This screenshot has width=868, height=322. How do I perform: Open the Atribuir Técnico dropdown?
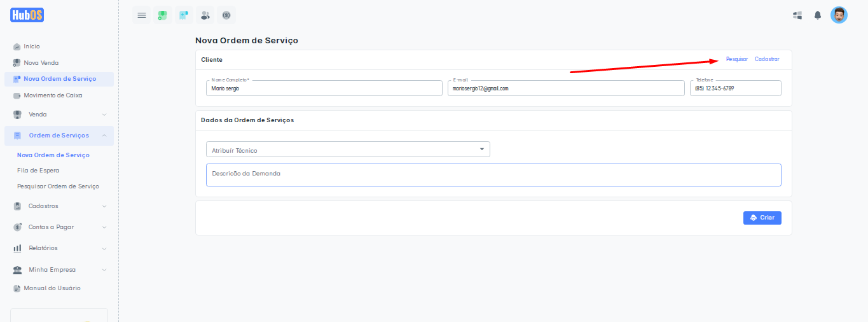coord(348,150)
